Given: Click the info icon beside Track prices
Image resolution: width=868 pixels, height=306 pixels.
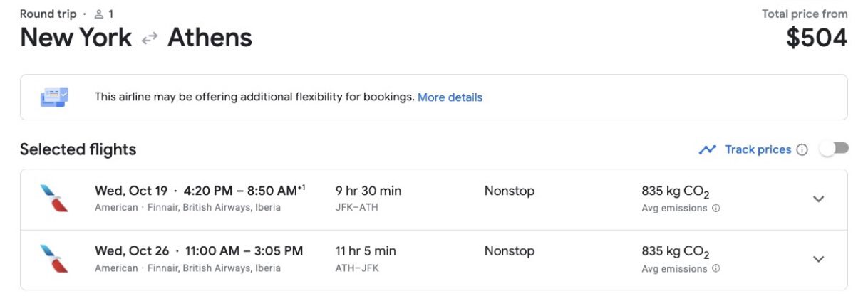Looking at the screenshot, I should click(x=802, y=149).
